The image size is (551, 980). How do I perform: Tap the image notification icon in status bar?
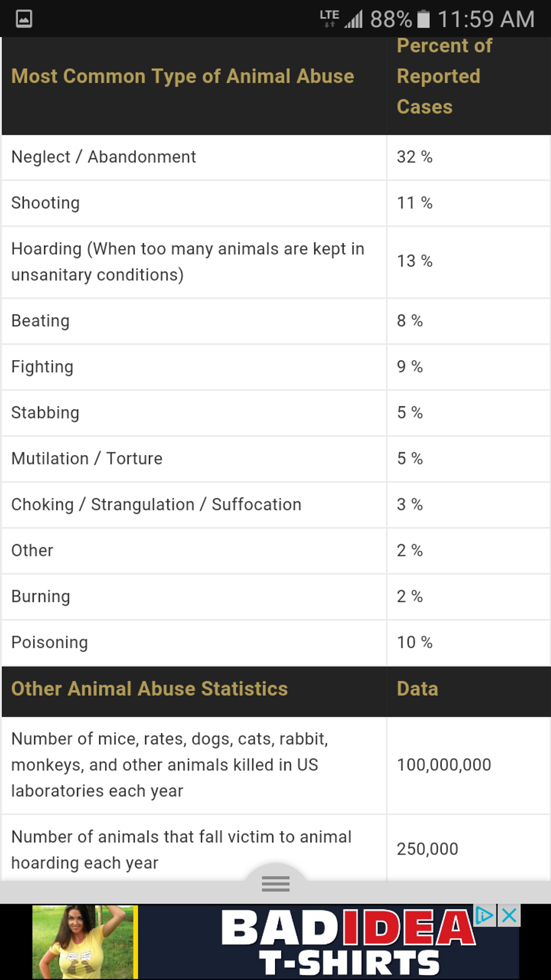[x=24, y=19]
